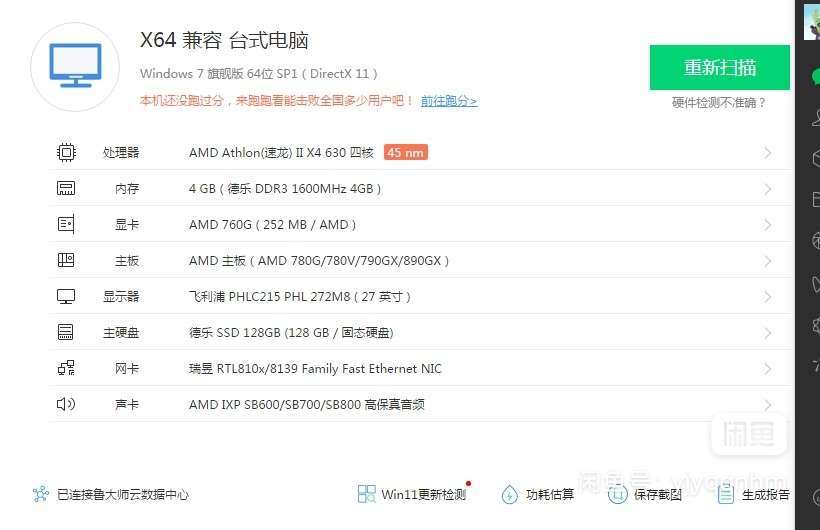Click the graphics card icon

tap(66, 224)
